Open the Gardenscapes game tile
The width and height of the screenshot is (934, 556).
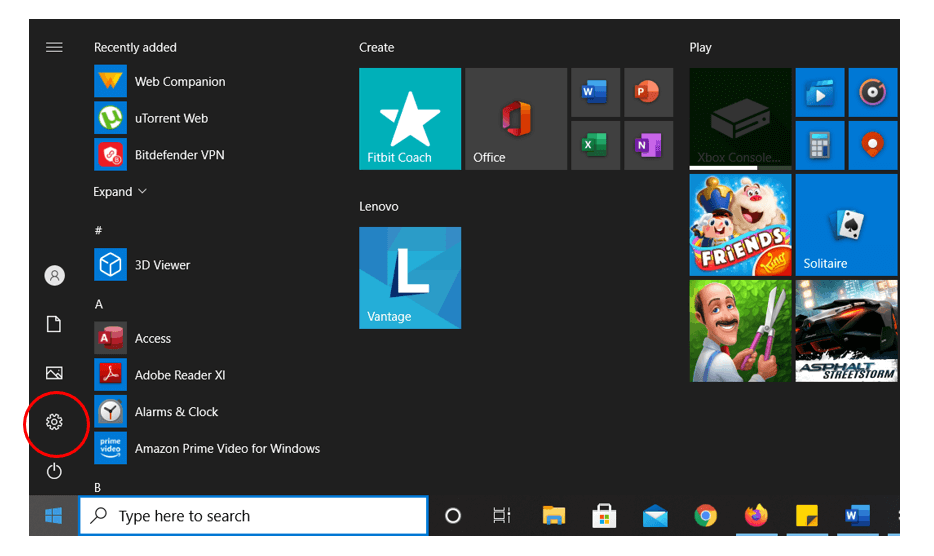[740, 331]
